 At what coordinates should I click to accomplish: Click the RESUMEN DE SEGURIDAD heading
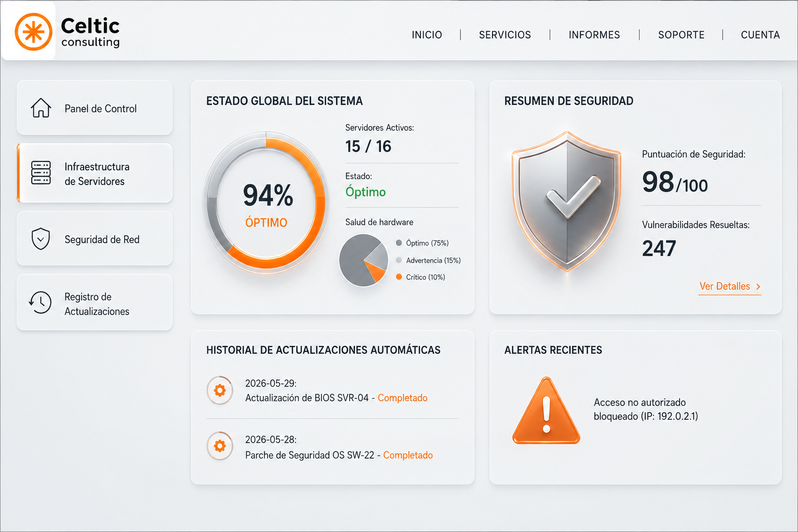point(569,101)
